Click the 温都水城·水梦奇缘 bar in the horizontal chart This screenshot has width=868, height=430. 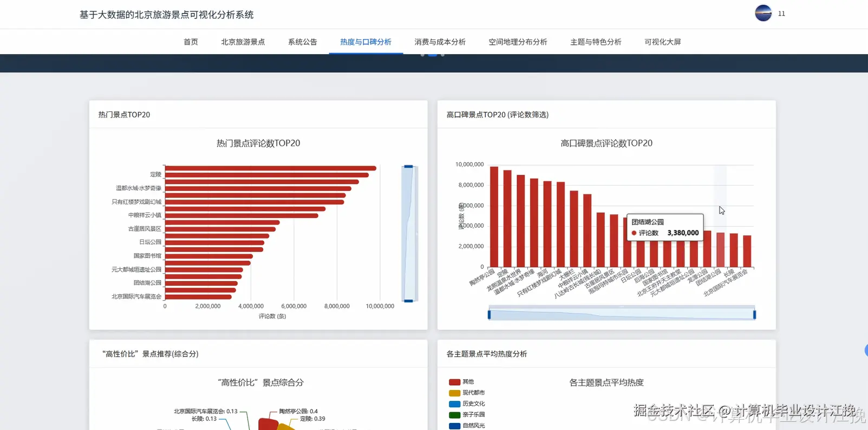click(x=258, y=188)
